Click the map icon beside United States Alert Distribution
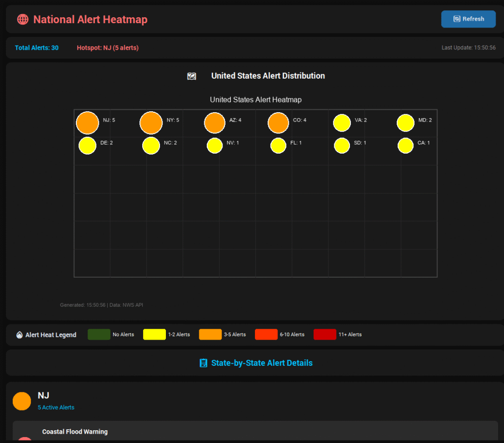 pyautogui.click(x=192, y=76)
